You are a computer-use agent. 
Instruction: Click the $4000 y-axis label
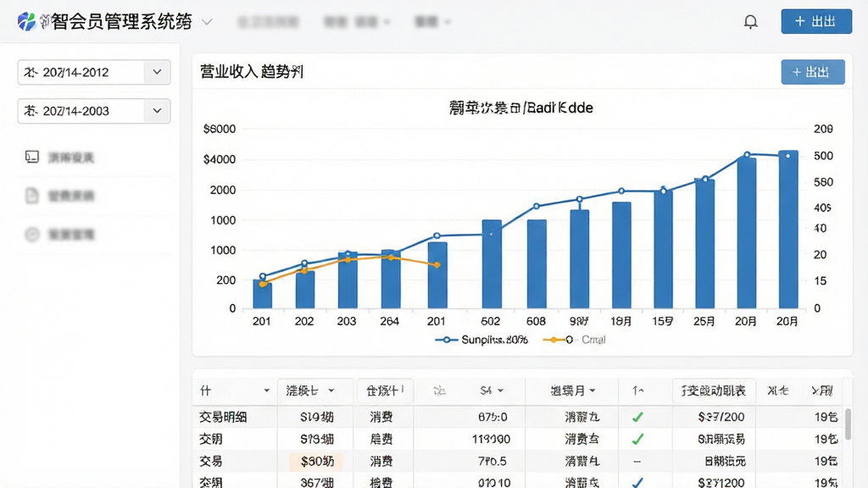tap(220, 159)
